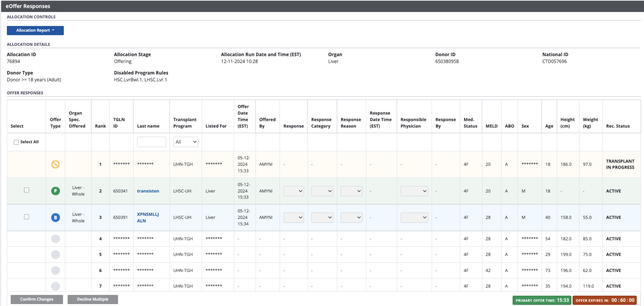Click the blue B backup offer icon
This screenshot has height=306, width=644.
click(55, 218)
